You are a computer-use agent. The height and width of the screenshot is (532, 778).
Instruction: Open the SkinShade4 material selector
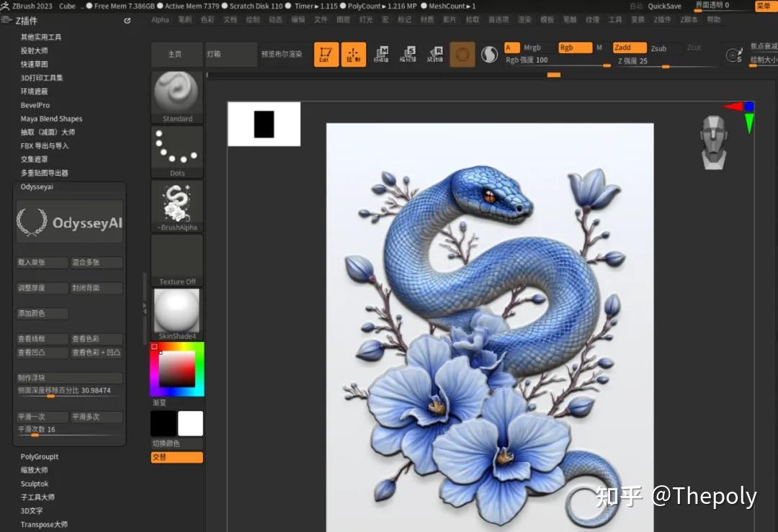pyautogui.click(x=177, y=315)
